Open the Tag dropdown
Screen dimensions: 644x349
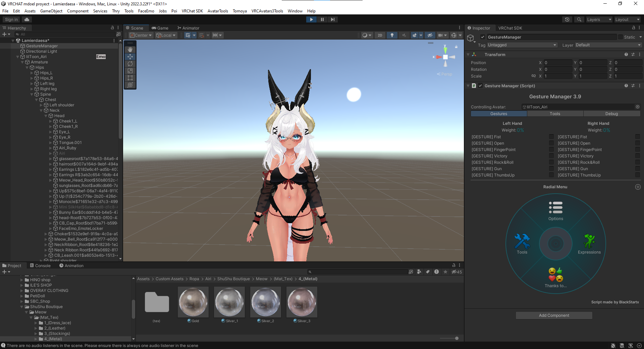[x=522, y=45]
